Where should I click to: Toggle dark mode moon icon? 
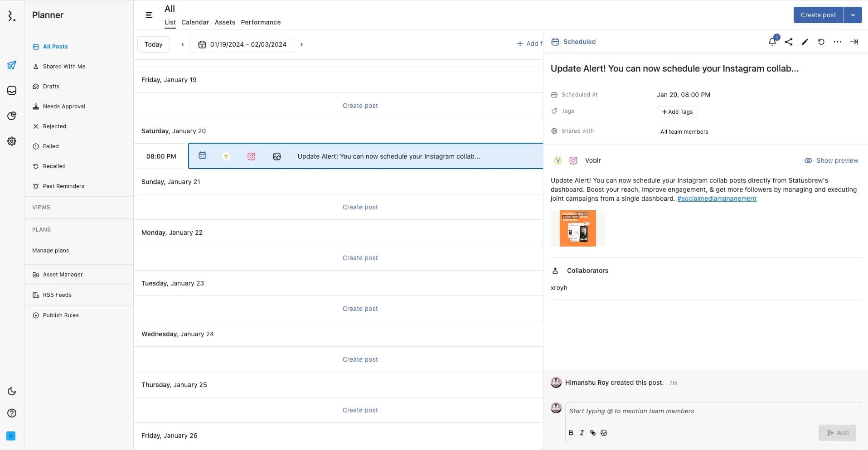click(x=12, y=392)
